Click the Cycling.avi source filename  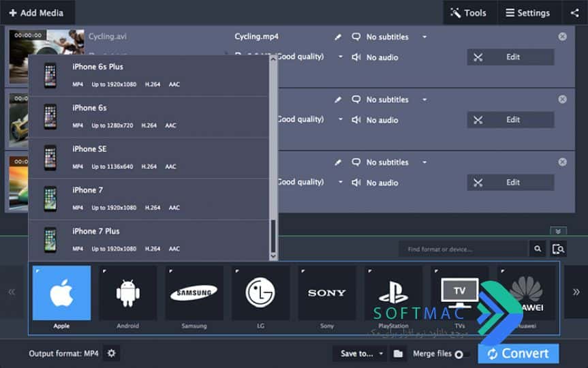point(108,36)
